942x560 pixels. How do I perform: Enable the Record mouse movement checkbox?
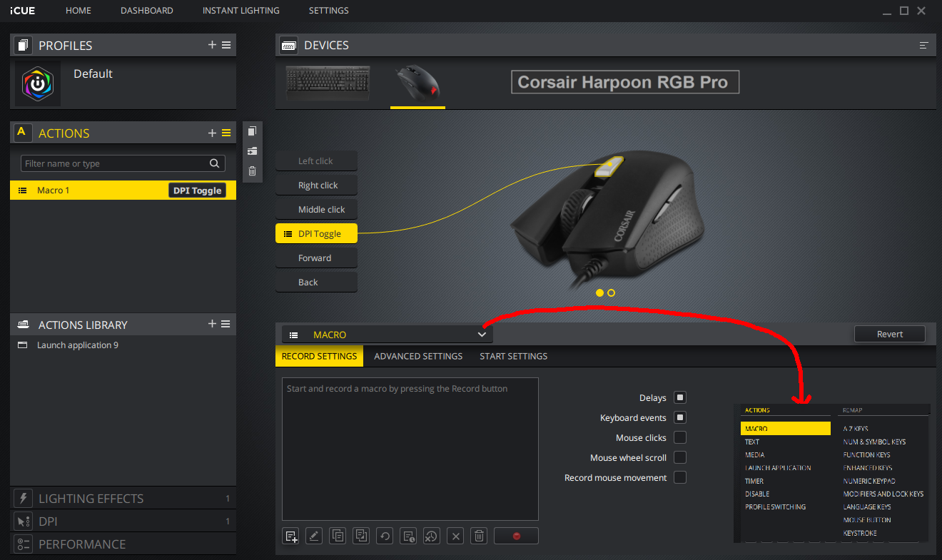(680, 477)
